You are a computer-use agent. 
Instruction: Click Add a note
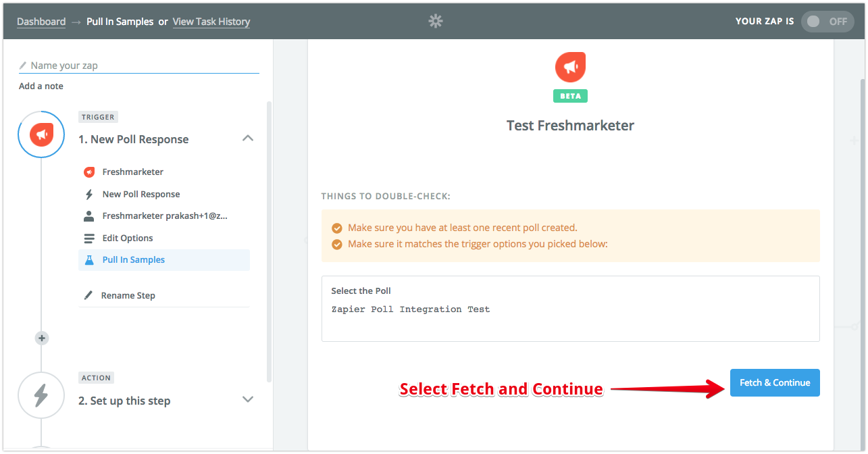tap(41, 86)
